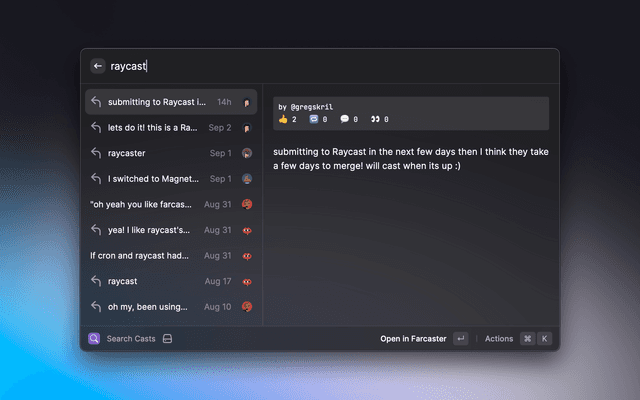The width and height of the screenshot is (640, 400).
Task: Select the 'If cron and raycast had...' cast
Action: (x=140, y=255)
